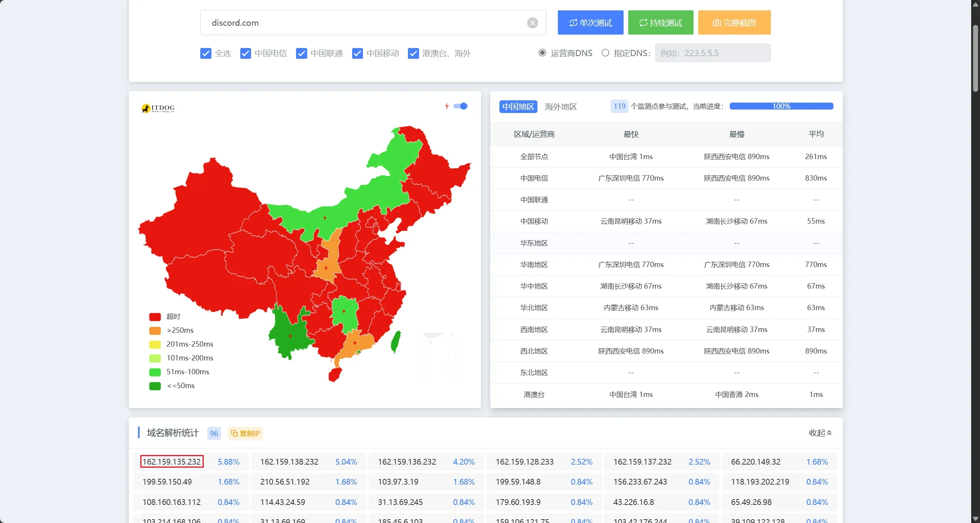
Task: Click lightning marker on Inner Mongolia region
Action: (325, 218)
